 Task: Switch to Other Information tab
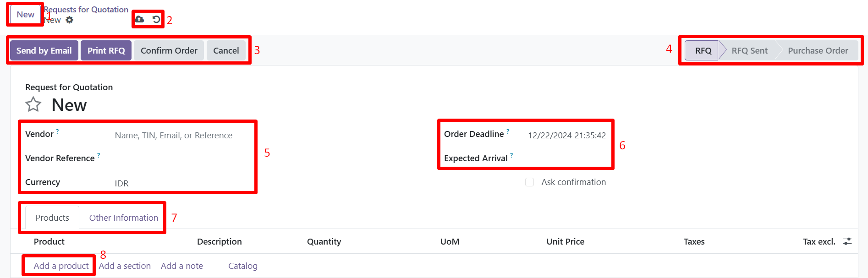123,218
